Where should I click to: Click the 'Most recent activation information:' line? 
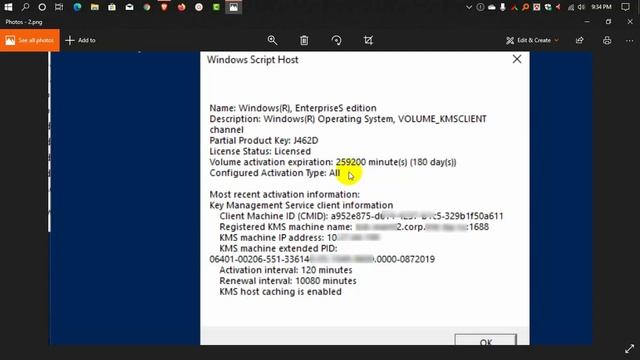tap(284, 194)
